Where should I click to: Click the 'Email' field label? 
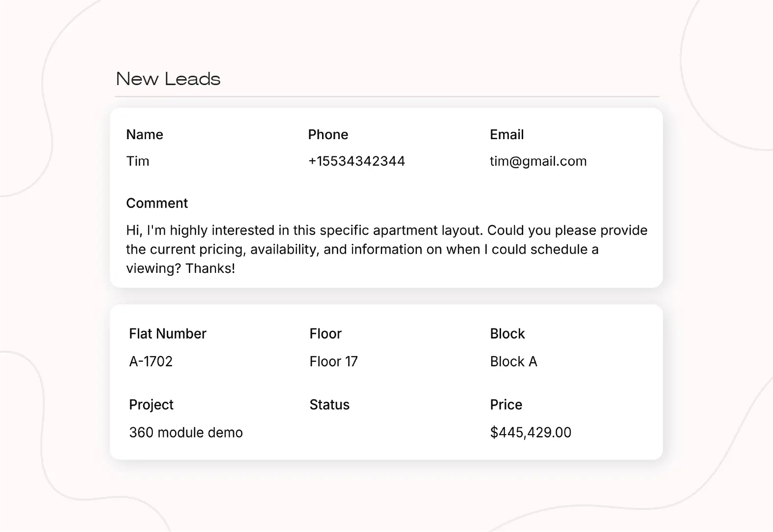coord(506,135)
